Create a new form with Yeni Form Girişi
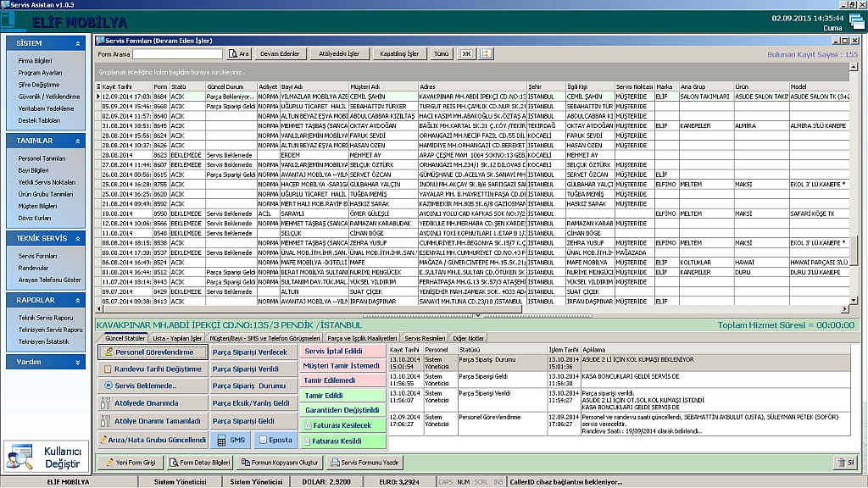Viewport: 868px width, 488px height. pyautogui.click(x=131, y=463)
